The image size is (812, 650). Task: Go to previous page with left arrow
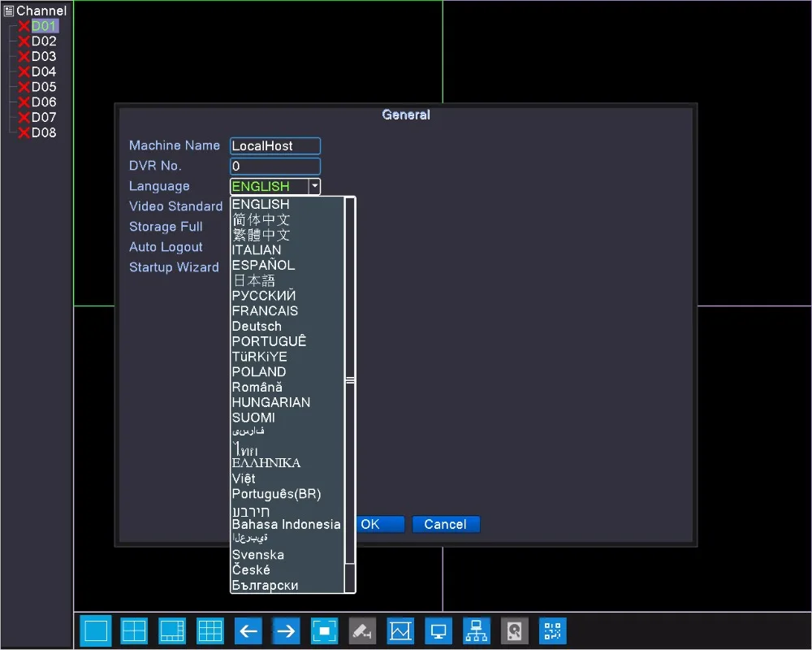coord(248,630)
